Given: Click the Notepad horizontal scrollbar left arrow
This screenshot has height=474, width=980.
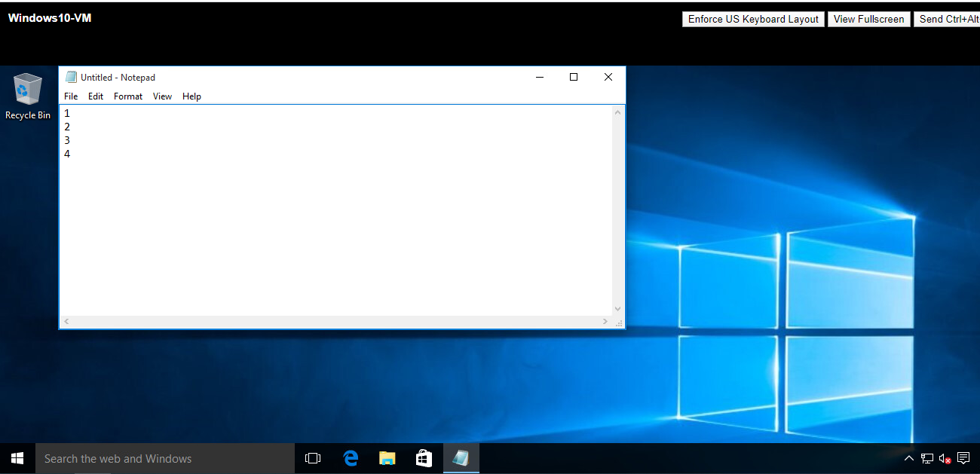Looking at the screenshot, I should pyautogui.click(x=66, y=322).
